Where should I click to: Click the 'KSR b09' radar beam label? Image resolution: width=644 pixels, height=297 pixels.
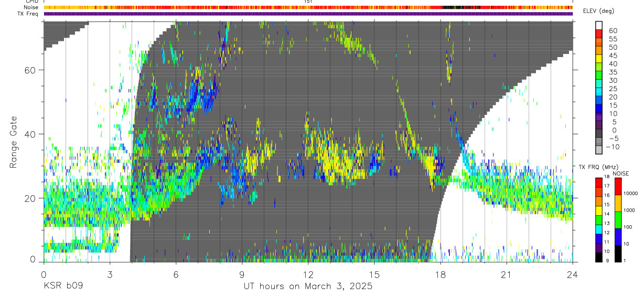click(63, 287)
